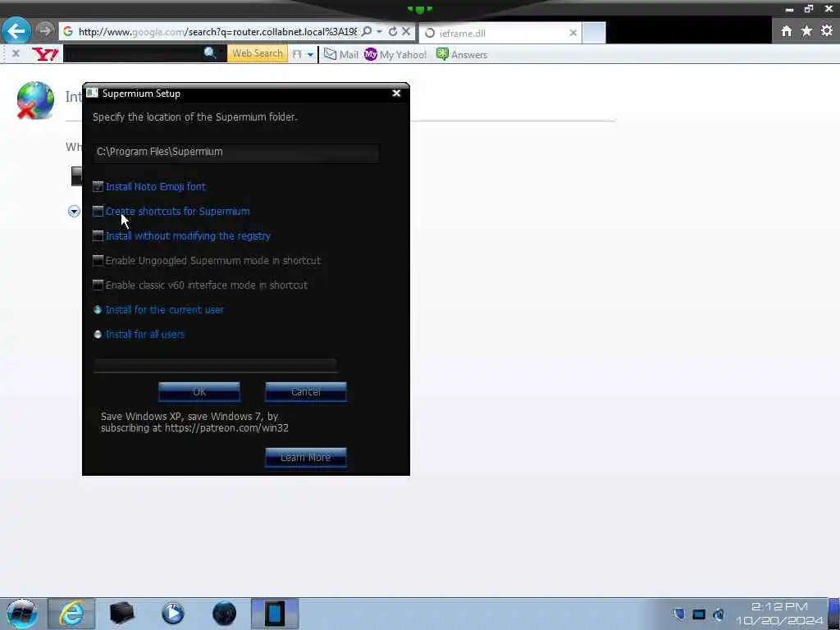Click the Web Search button
This screenshot has height=630, width=840.
coord(257,53)
